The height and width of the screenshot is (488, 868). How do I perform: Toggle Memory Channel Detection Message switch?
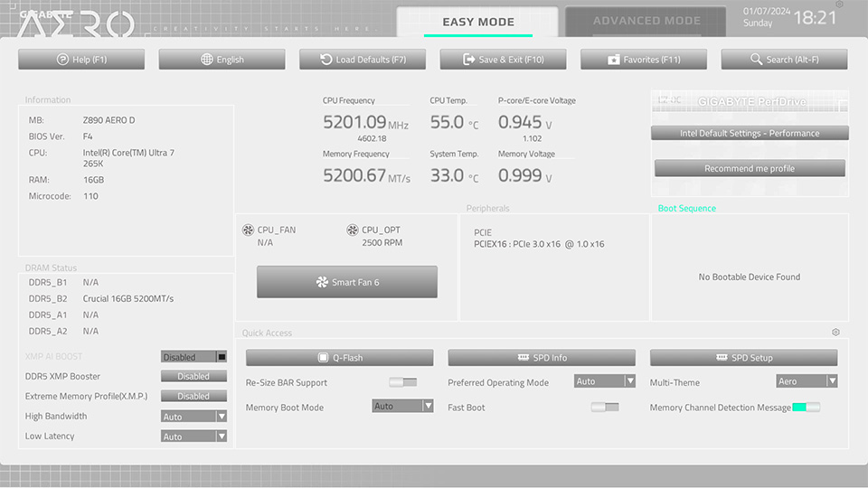(806, 408)
